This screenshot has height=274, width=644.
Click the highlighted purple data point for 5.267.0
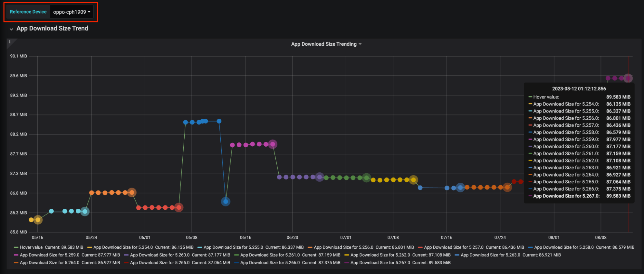[628, 78]
